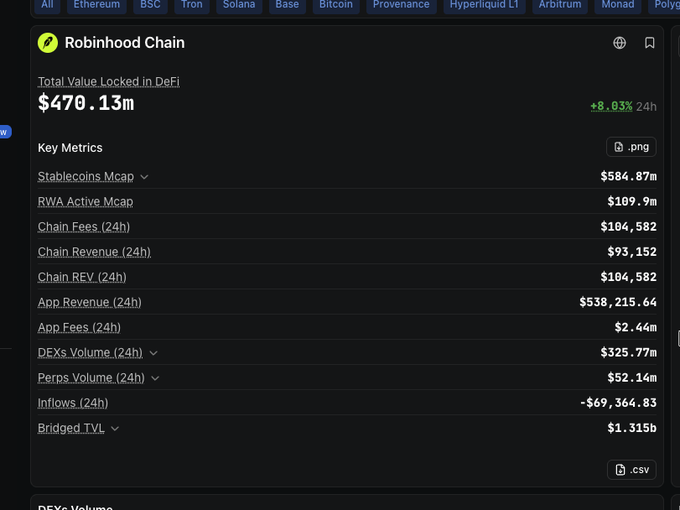Click the Chain Fees (24h) label

click(x=84, y=227)
